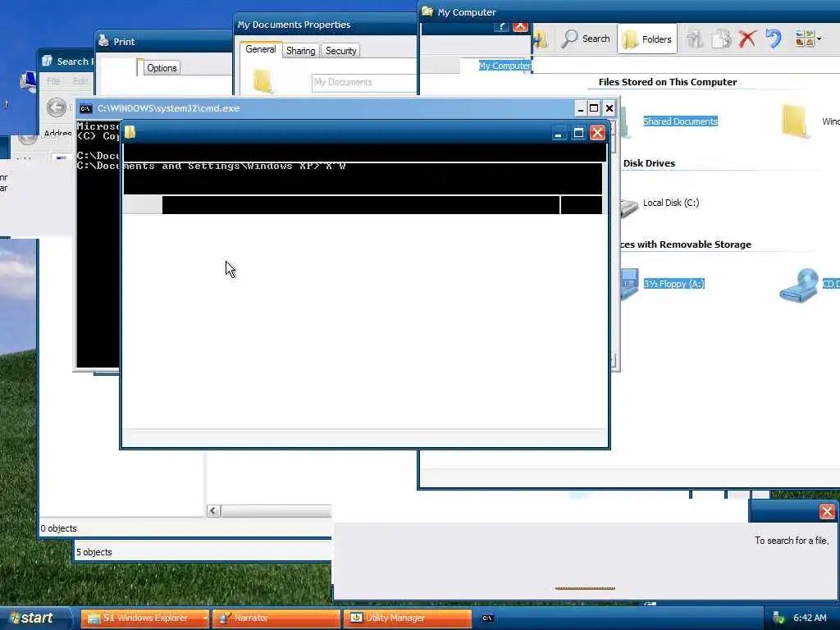Click the My Computer title bar icon
The width and height of the screenshot is (840, 630).
pos(427,11)
